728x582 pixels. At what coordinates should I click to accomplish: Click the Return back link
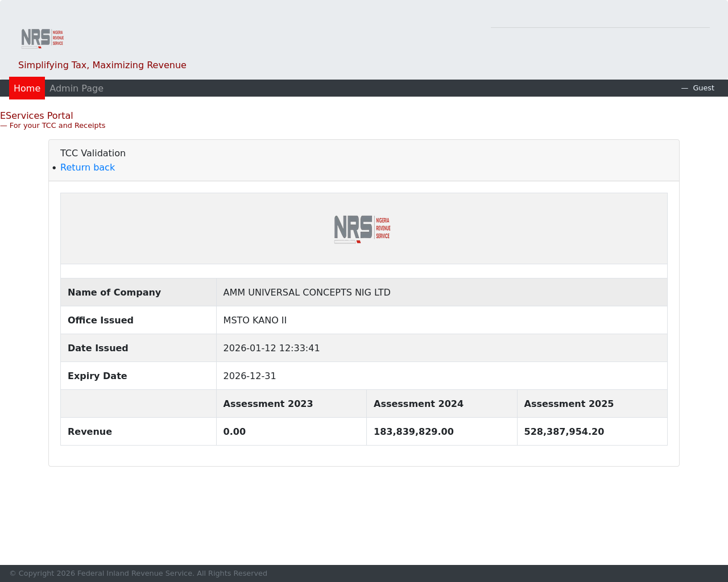tap(88, 167)
